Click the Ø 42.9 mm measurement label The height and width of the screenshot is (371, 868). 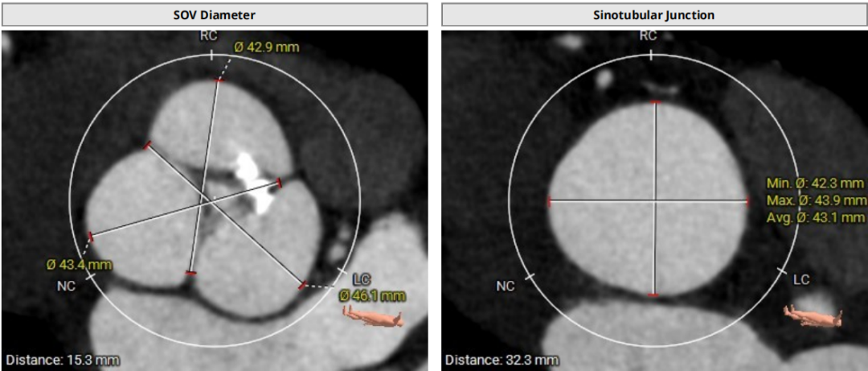pos(266,47)
